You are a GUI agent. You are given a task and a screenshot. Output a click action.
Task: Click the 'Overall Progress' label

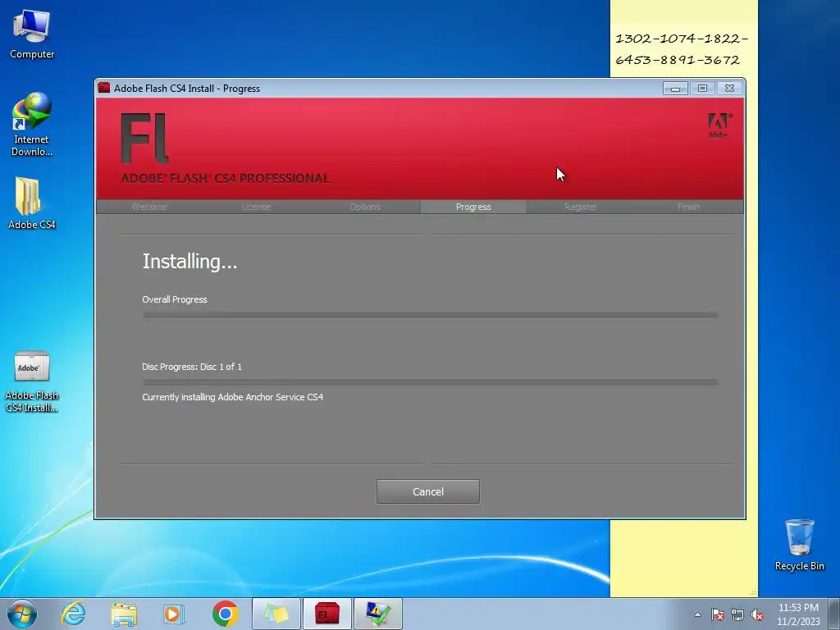[175, 299]
